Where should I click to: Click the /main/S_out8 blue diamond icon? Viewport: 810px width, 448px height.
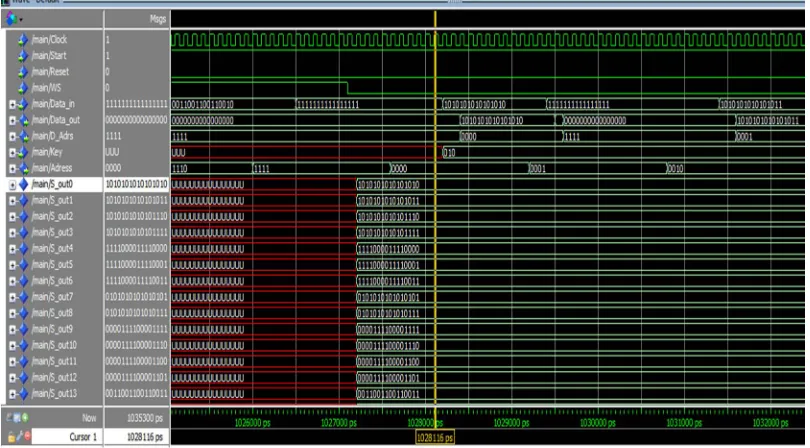coord(23,313)
